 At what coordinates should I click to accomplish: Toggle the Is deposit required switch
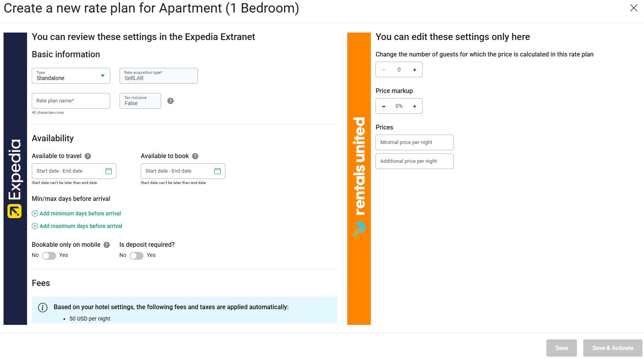point(136,256)
